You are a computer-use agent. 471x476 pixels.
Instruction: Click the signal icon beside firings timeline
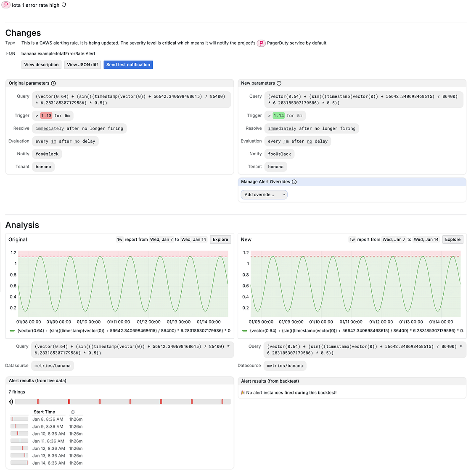[11, 402]
